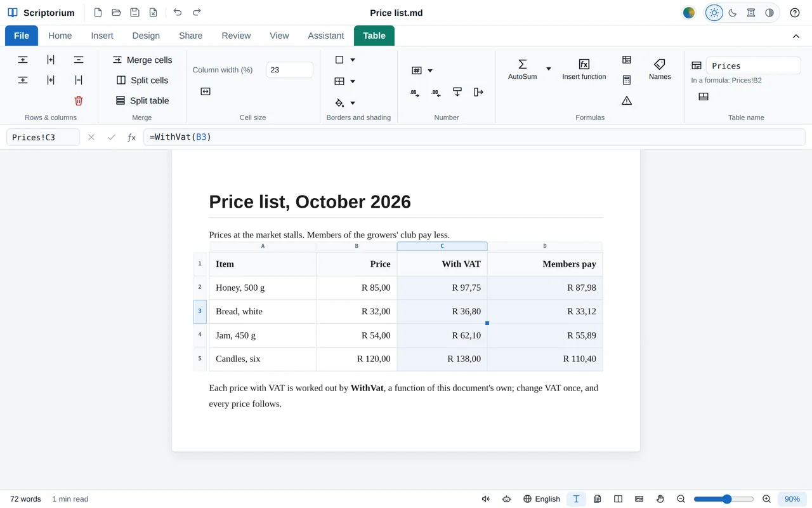This screenshot has width=812, height=508.
Task: Confirm formula with the checkmark icon
Action: click(x=112, y=137)
